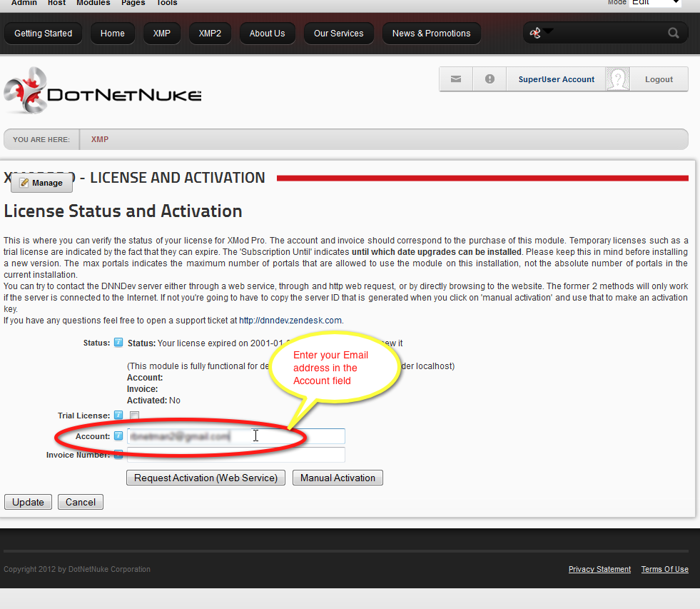Go to the Getting Started page
Screen dimensions: 700x609
coord(44,34)
